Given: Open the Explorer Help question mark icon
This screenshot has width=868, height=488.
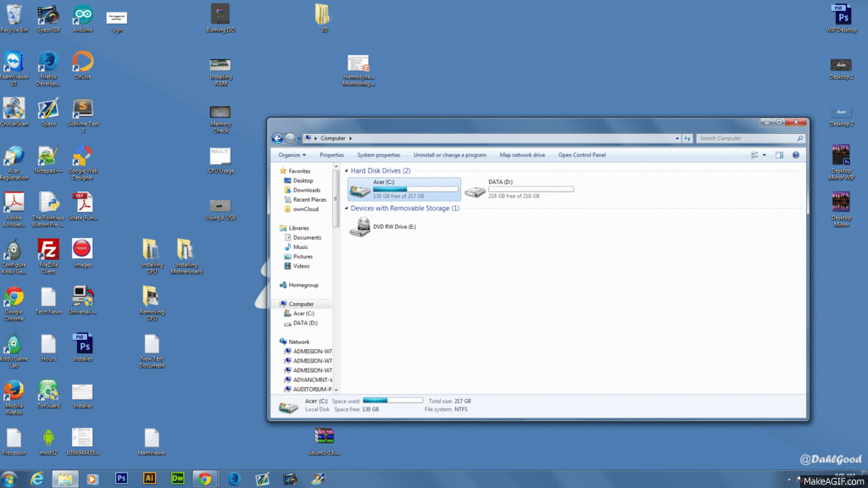Looking at the screenshot, I should click(x=795, y=155).
